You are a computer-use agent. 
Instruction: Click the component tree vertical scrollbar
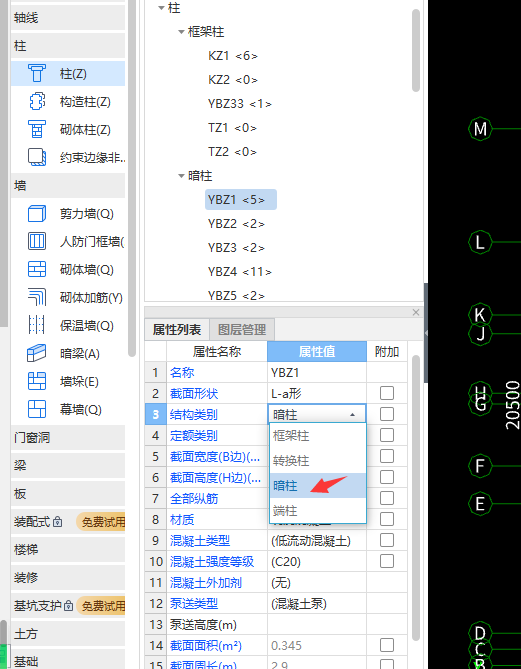(x=416, y=50)
